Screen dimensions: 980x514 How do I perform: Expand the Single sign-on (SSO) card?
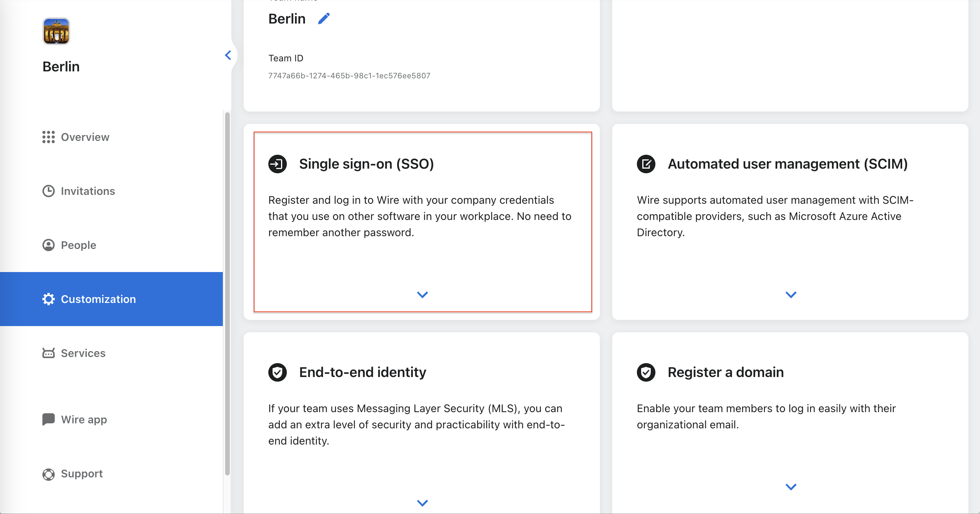[423, 295]
